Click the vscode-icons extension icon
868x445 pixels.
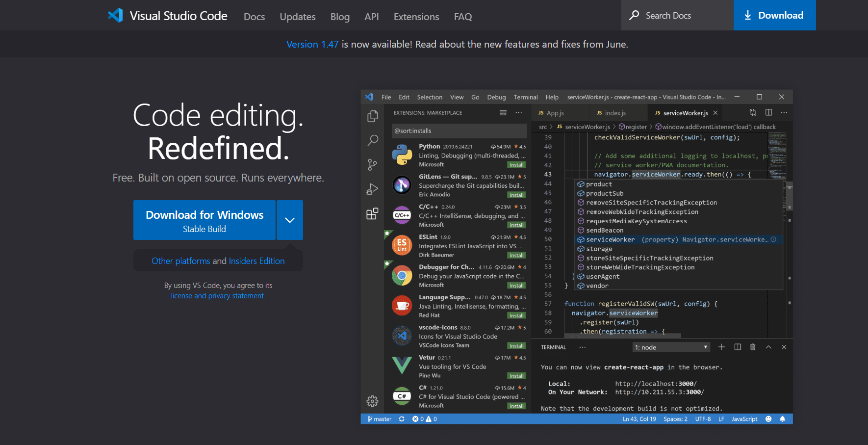(402, 336)
